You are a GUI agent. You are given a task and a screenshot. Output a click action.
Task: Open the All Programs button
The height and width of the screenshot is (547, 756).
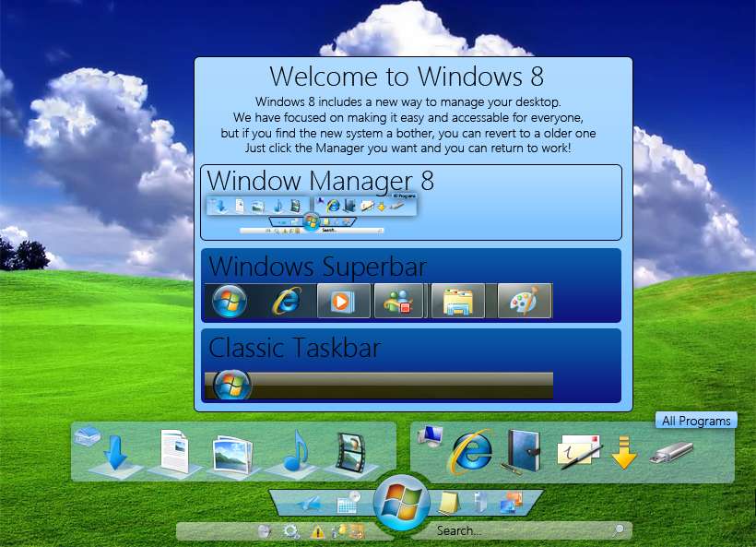[x=696, y=421]
